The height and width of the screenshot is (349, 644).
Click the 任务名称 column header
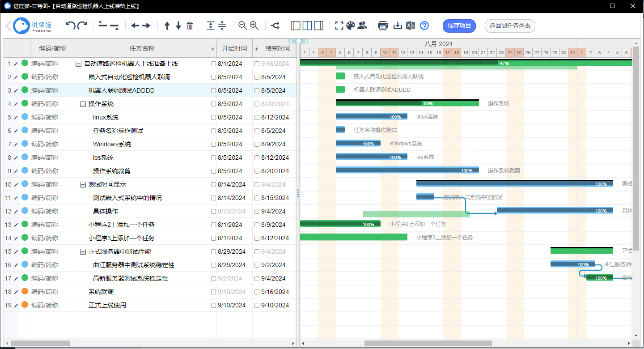[x=142, y=48]
